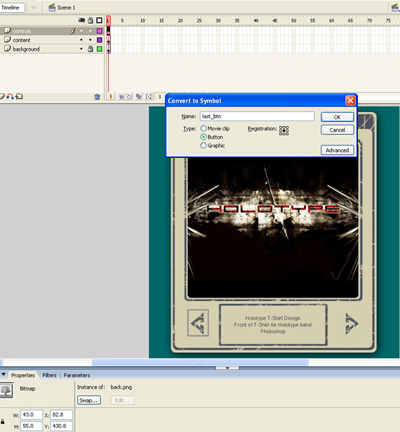Click the controls layer page icon

pos(7,31)
